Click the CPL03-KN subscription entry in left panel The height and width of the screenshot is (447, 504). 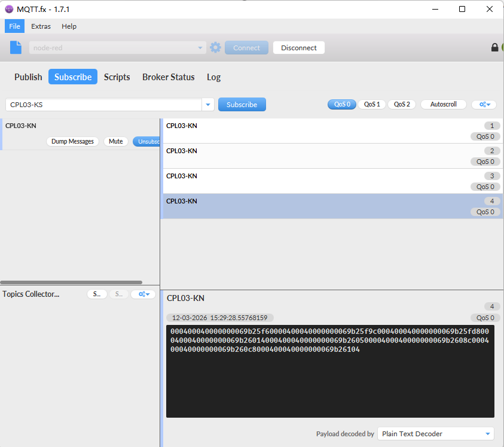80,134
